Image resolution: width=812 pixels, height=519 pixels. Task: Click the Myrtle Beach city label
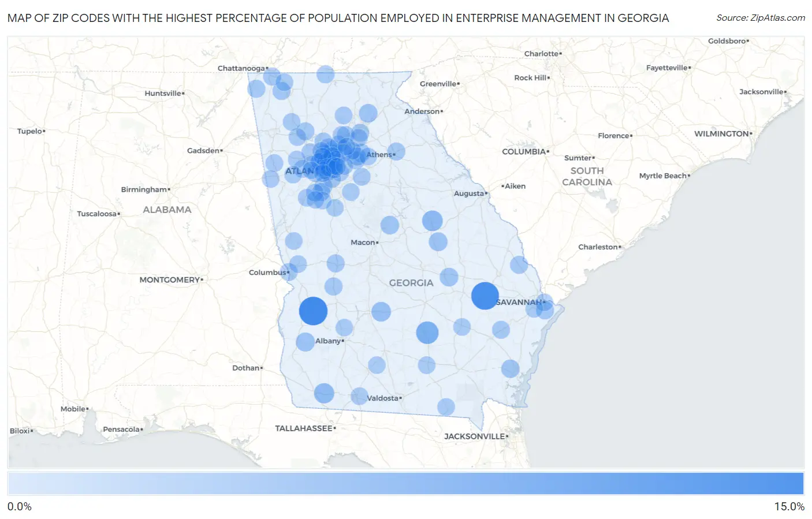pos(663,176)
